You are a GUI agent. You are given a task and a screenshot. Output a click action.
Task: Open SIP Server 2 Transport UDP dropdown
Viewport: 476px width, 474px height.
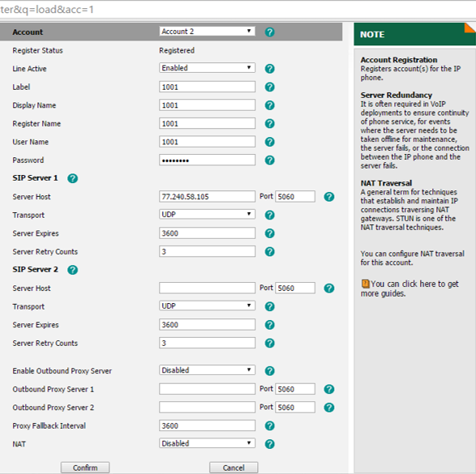207,305
